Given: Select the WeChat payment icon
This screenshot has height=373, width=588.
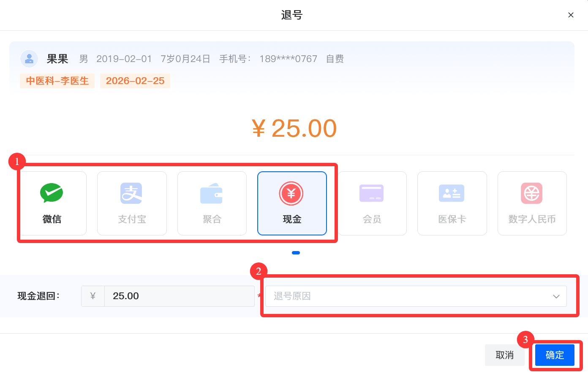Looking at the screenshot, I should point(52,193).
